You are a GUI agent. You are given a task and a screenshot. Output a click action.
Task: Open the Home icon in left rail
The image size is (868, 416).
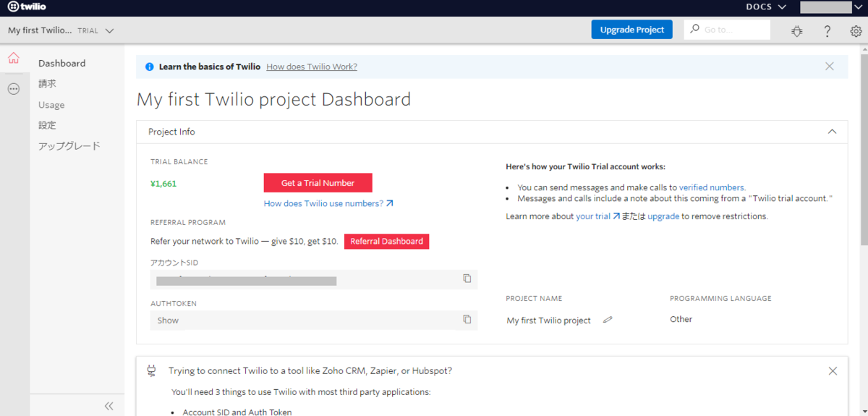click(x=14, y=59)
